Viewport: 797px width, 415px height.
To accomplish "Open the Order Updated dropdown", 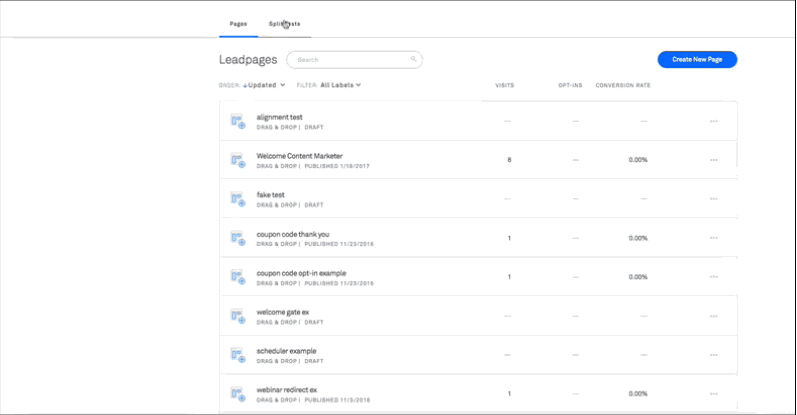I will pos(264,85).
